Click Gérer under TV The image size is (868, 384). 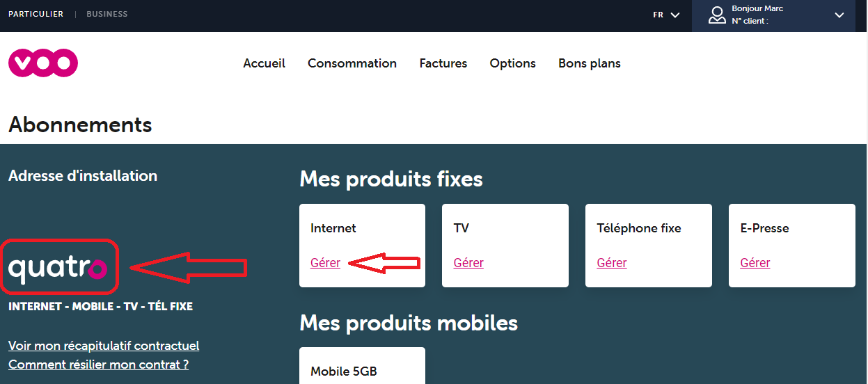[468, 263]
